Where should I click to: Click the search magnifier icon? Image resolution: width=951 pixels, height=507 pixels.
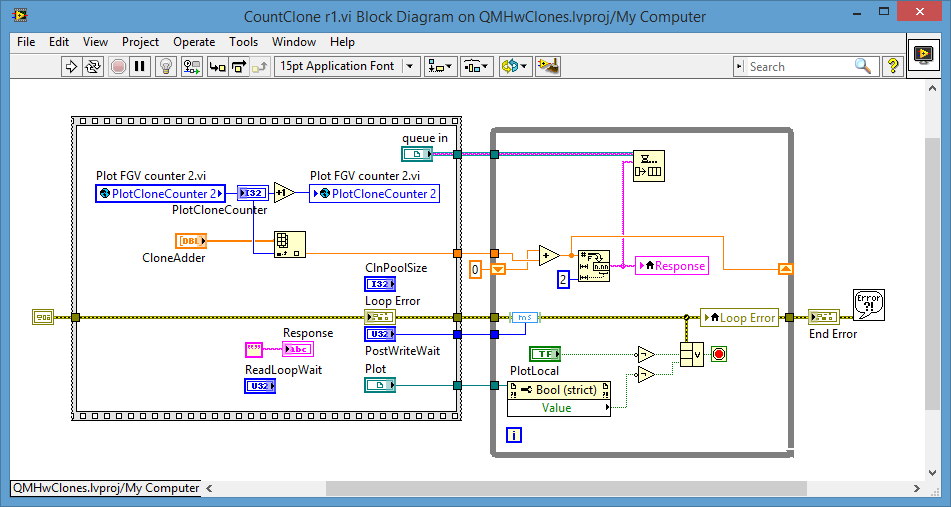862,66
